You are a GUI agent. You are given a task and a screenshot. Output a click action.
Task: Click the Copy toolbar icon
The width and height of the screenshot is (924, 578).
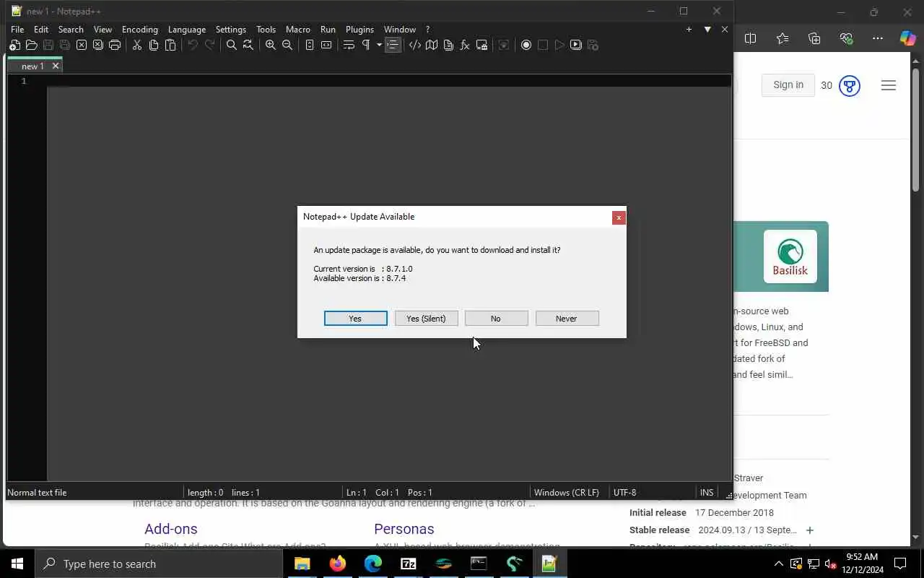(x=154, y=45)
